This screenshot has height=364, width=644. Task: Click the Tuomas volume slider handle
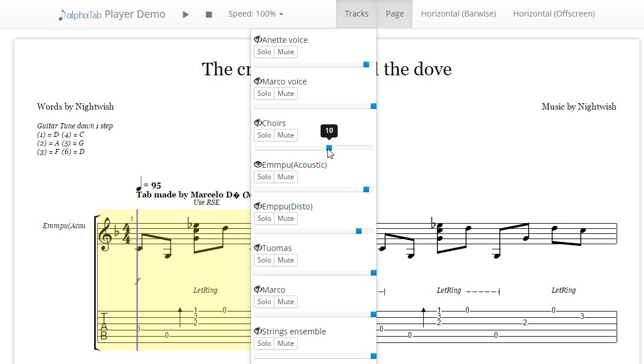pyautogui.click(x=374, y=273)
